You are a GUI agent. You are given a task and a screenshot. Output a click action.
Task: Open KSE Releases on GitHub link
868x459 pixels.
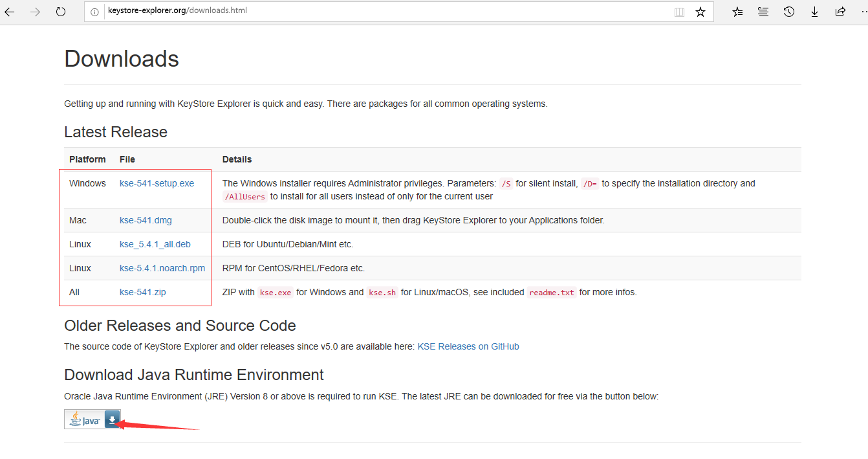[468, 346]
